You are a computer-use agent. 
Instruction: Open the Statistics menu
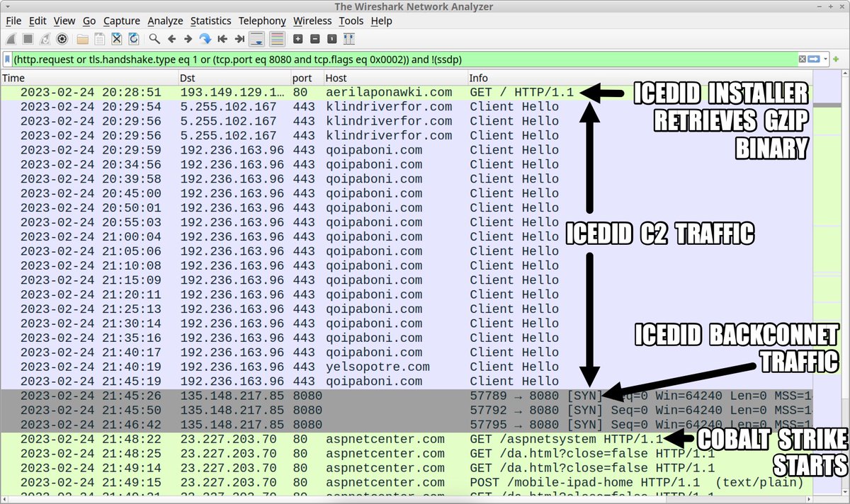(x=210, y=21)
